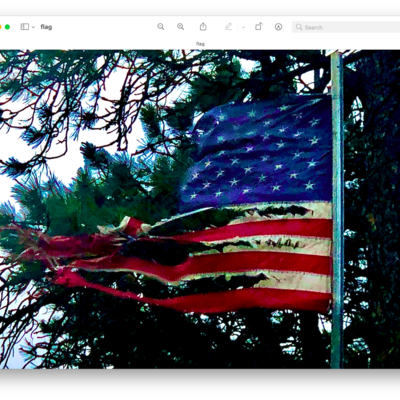This screenshot has height=400, width=400.
Task: Show the Markup toolbar
Action: click(x=278, y=27)
